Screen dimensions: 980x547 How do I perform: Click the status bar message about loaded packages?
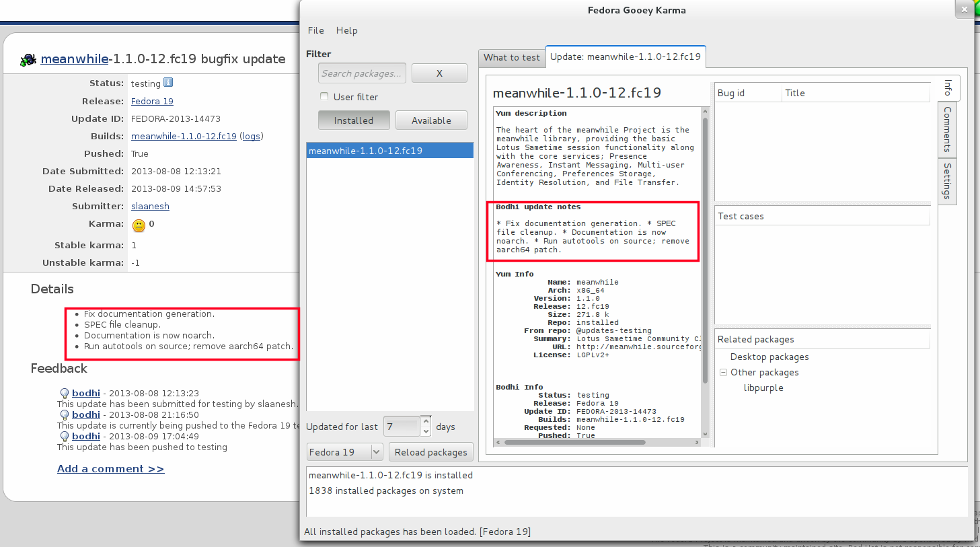pyautogui.click(x=417, y=532)
